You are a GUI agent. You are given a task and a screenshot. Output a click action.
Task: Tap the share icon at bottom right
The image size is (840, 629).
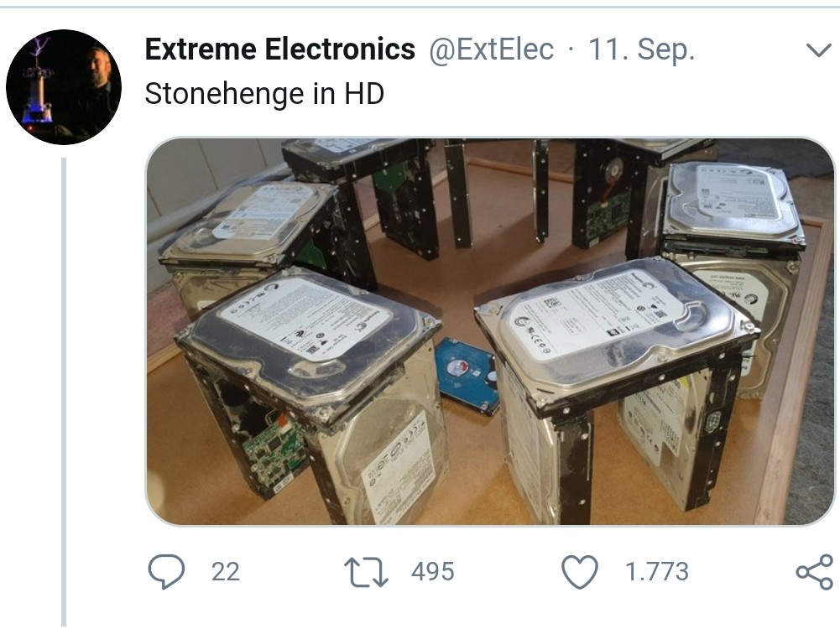pos(815,572)
